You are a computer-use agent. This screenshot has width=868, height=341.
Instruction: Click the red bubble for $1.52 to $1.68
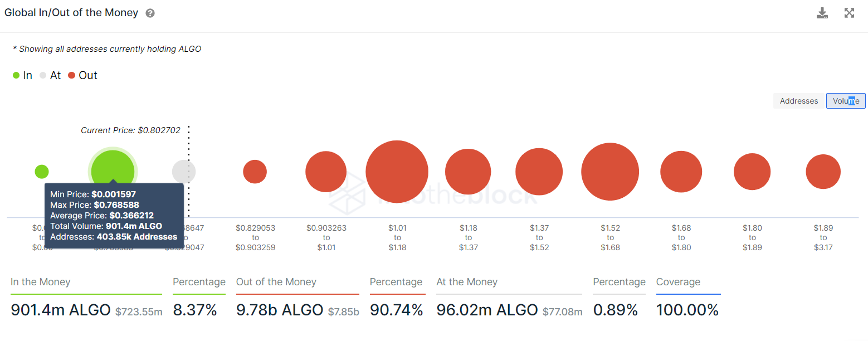click(610, 172)
